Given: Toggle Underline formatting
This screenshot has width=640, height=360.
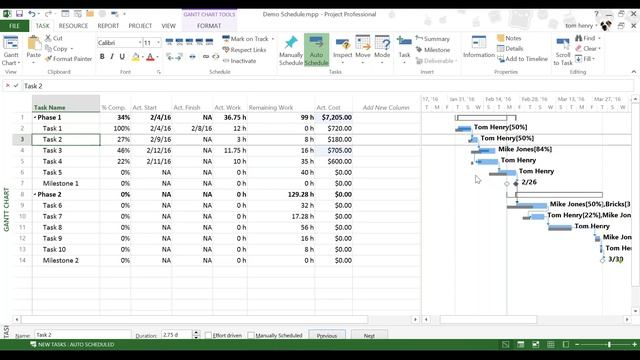Looking at the screenshot, I should click(x=122, y=57).
